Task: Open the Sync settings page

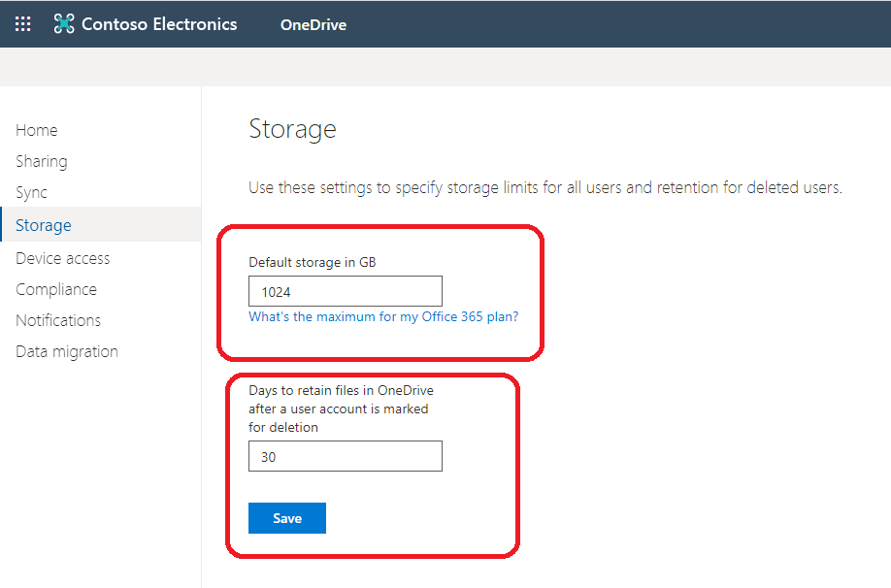Action: click(31, 191)
